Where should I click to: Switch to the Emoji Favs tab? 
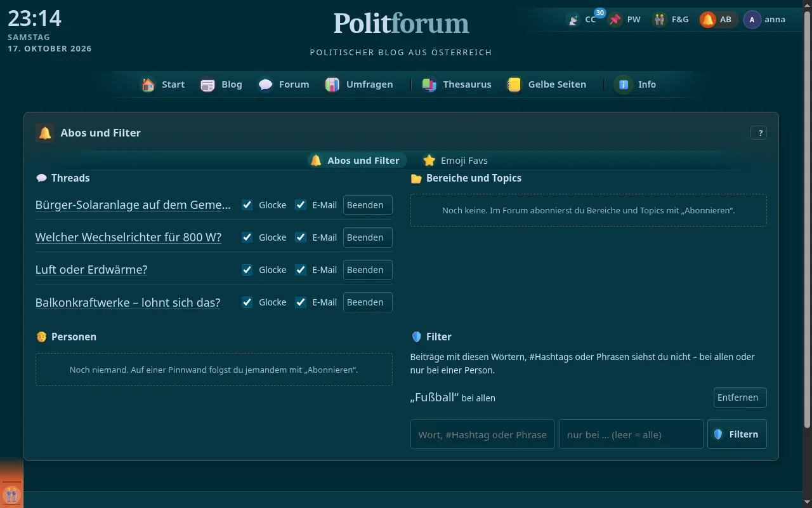pos(455,161)
